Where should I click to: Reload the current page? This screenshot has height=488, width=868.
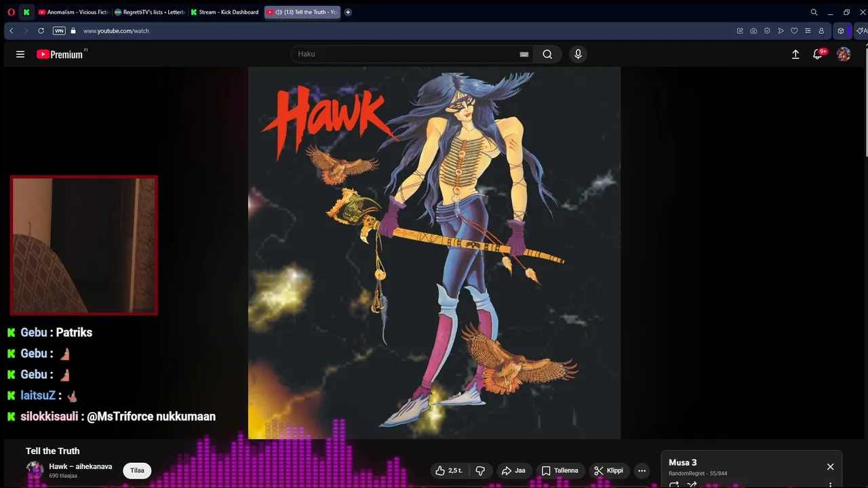tap(41, 30)
